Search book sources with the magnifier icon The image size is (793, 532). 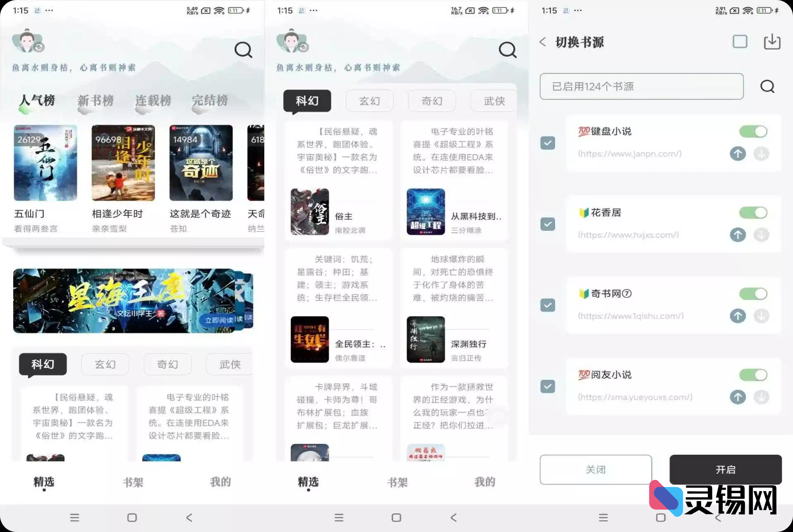[767, 86]
